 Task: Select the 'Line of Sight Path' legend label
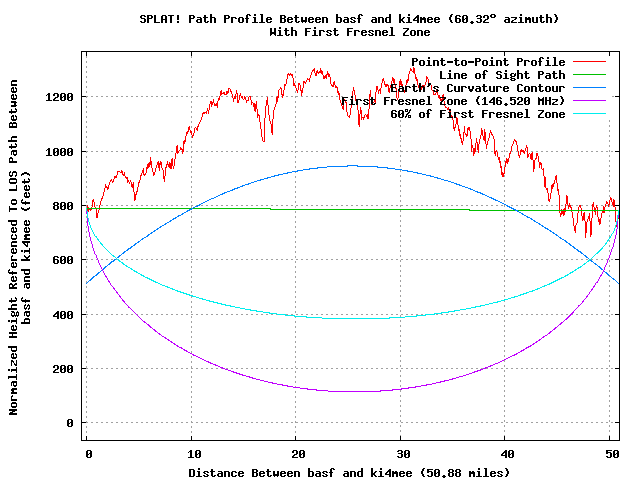click(x=502, y=75)
